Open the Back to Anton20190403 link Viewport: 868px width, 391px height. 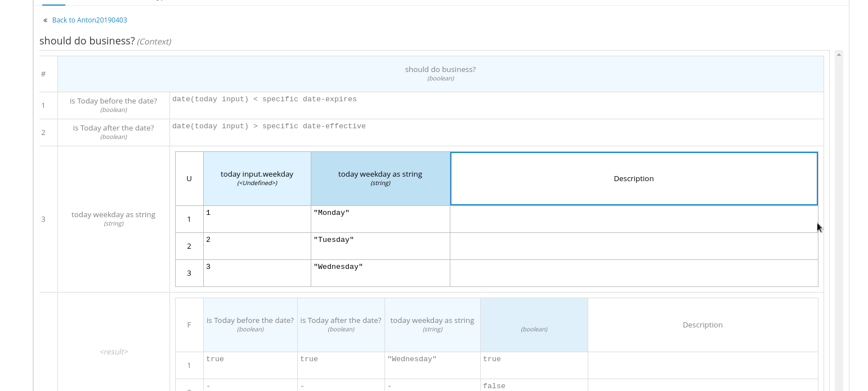click(x=90, y=20)
